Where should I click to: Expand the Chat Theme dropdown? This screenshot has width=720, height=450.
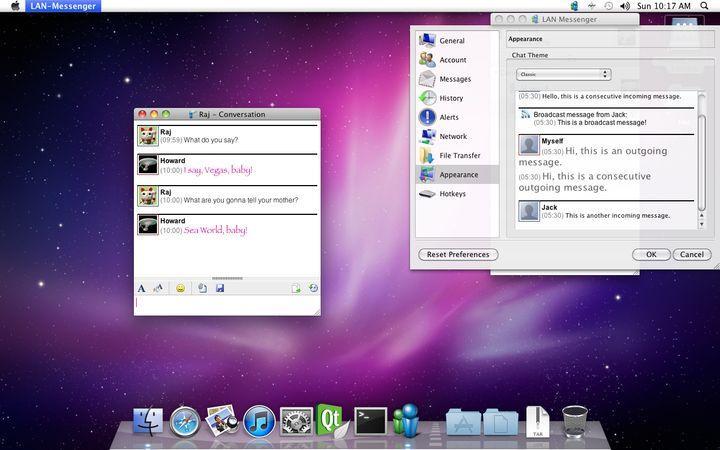[x=563, y=74]
